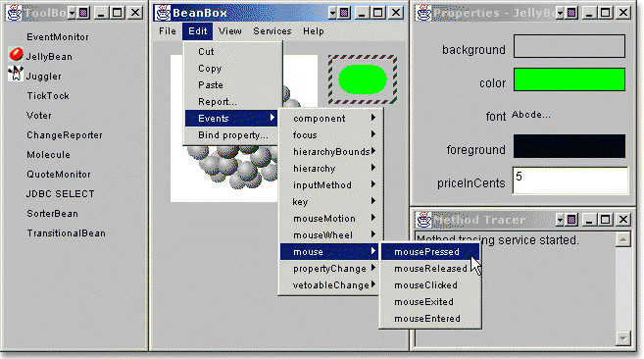Screen dimensions: 644x359
Task: Select Bind property... in Edit menu
Action: click(x=233, y=135)
